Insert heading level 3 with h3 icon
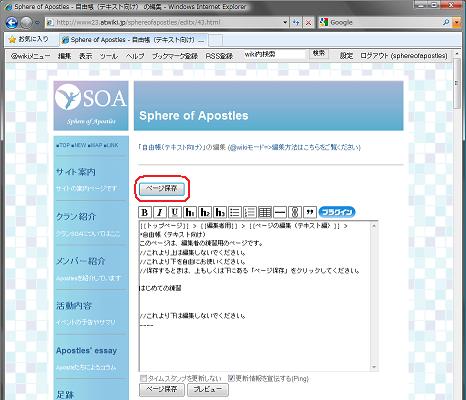 pyautogui.click(x=220, y=212)
